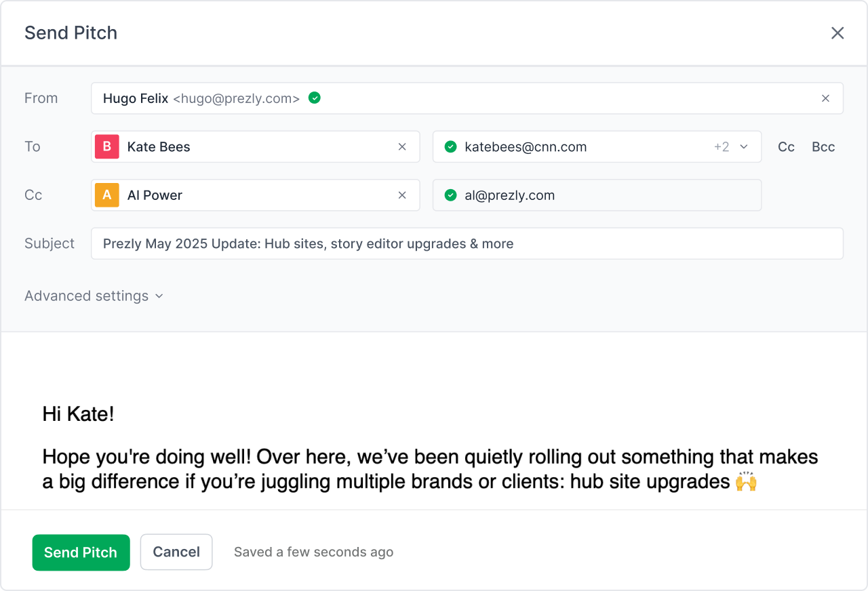
Task: Click the green check next to al@prezly.com
Action: pyautogui.click(x=450, y=195)
